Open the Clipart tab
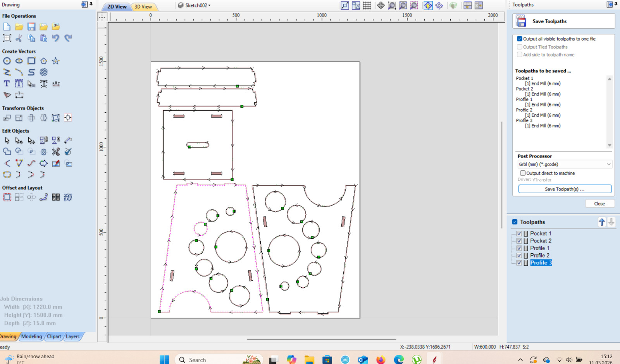Viewport: 620px width, 364px height. click(54, 337)
